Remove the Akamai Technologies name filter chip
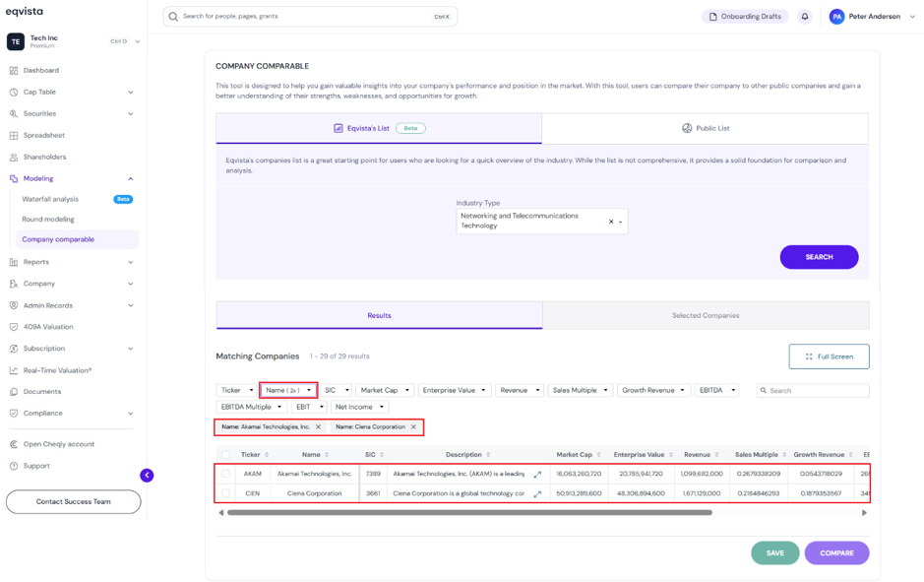 pos(318,427)
